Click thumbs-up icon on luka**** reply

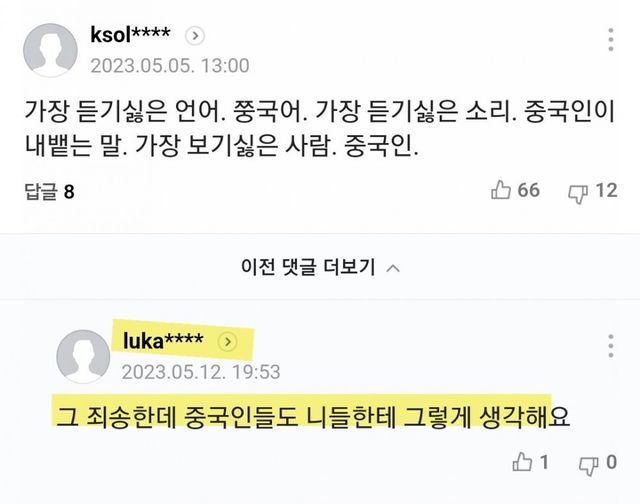521,462
